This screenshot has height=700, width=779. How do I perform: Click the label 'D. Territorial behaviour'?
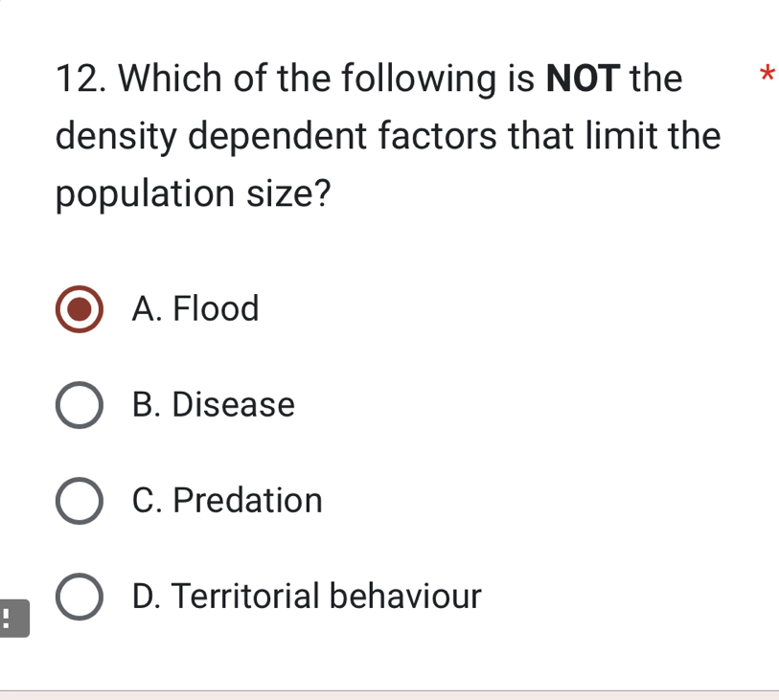306,596
